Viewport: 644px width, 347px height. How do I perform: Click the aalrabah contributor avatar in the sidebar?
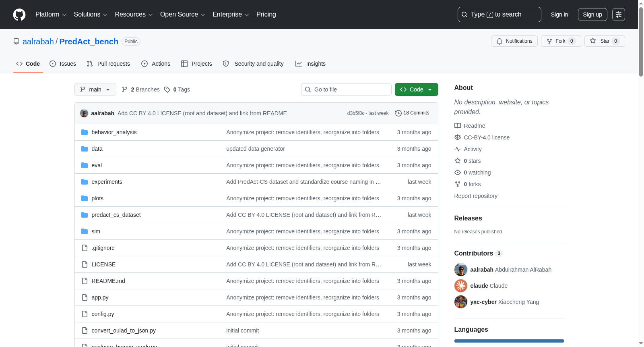coord(461,270)
